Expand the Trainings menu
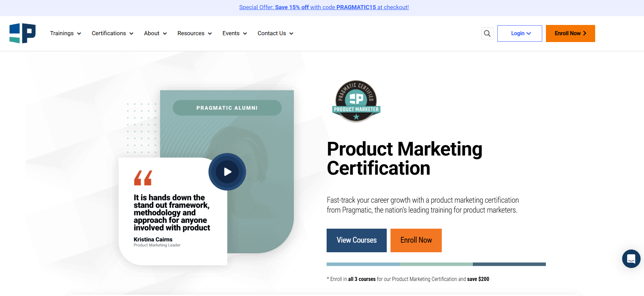 [66, 33]
